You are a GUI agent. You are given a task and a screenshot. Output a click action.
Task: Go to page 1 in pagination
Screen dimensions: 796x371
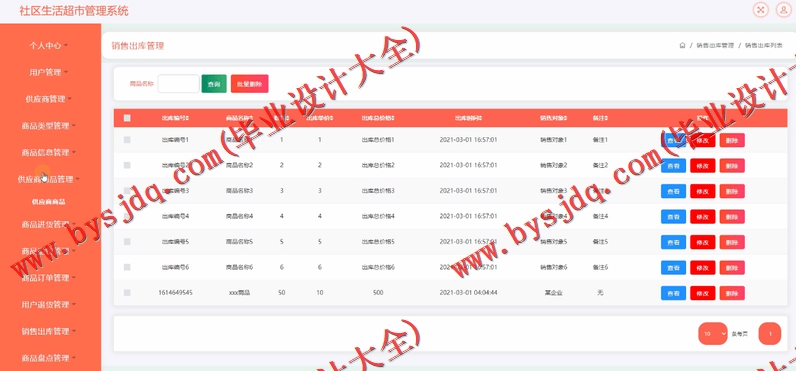(770, 333)
